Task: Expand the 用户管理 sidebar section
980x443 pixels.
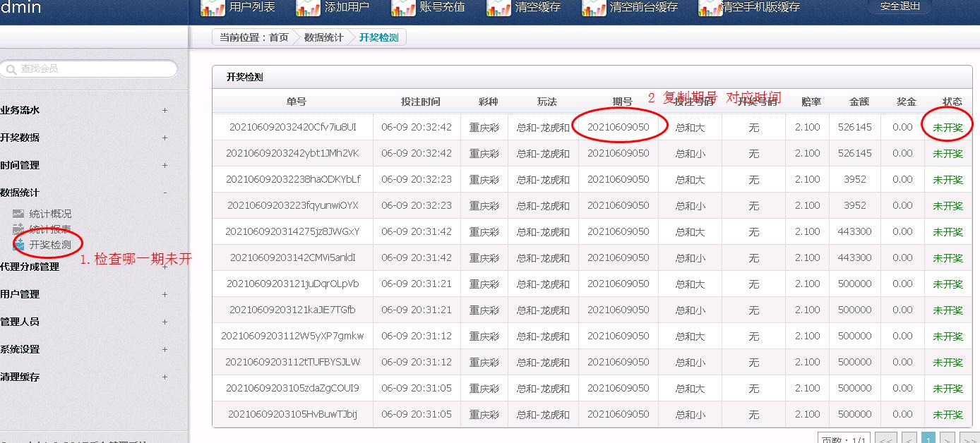Action: (165, 294)
